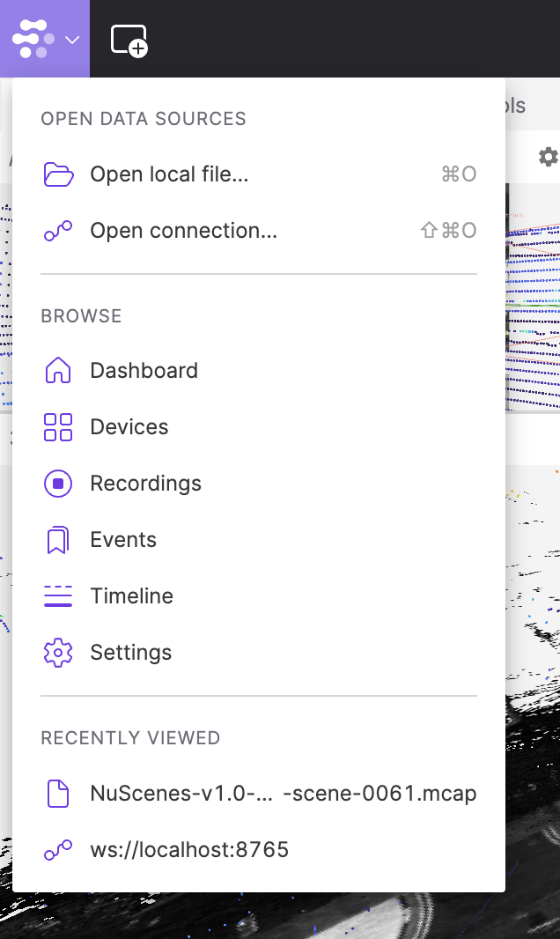
Task: Click the Events bookmark icon
Action: [58, 539]
